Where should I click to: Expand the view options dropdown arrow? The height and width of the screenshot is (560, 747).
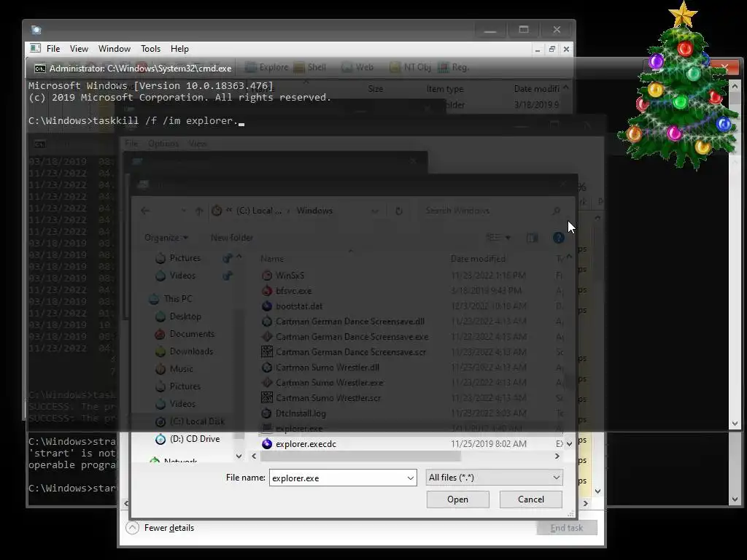point(508,237)
